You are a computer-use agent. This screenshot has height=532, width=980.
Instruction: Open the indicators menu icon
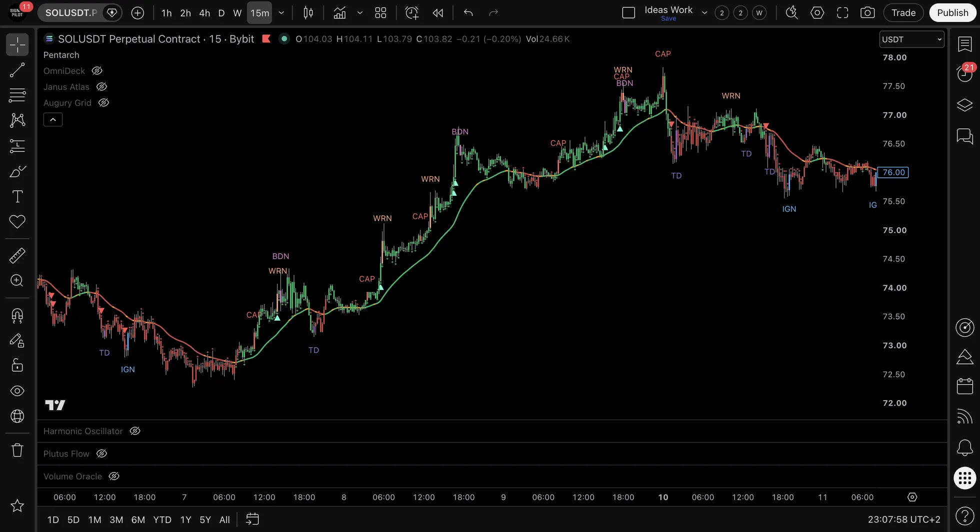(339, 13)
